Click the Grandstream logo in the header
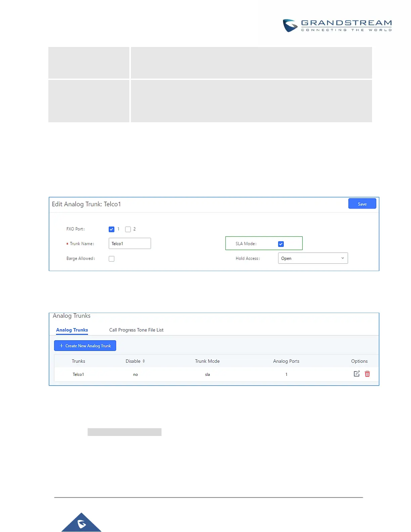 (x=337, y=26)
